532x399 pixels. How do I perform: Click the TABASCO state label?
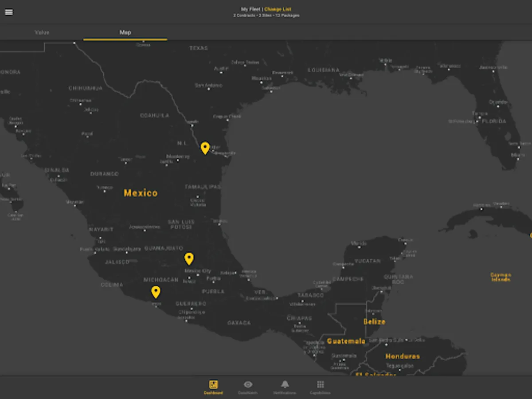(x=310, y=295)
